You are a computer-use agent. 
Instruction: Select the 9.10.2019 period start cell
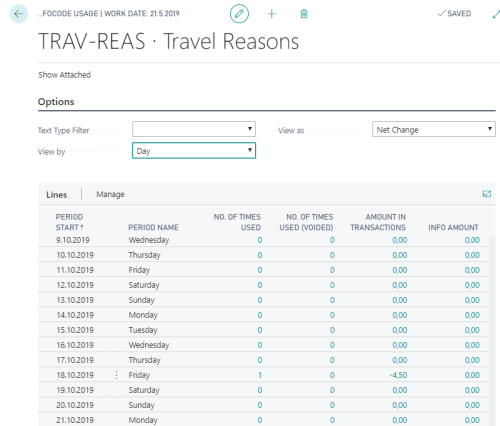tap(73, 240)
